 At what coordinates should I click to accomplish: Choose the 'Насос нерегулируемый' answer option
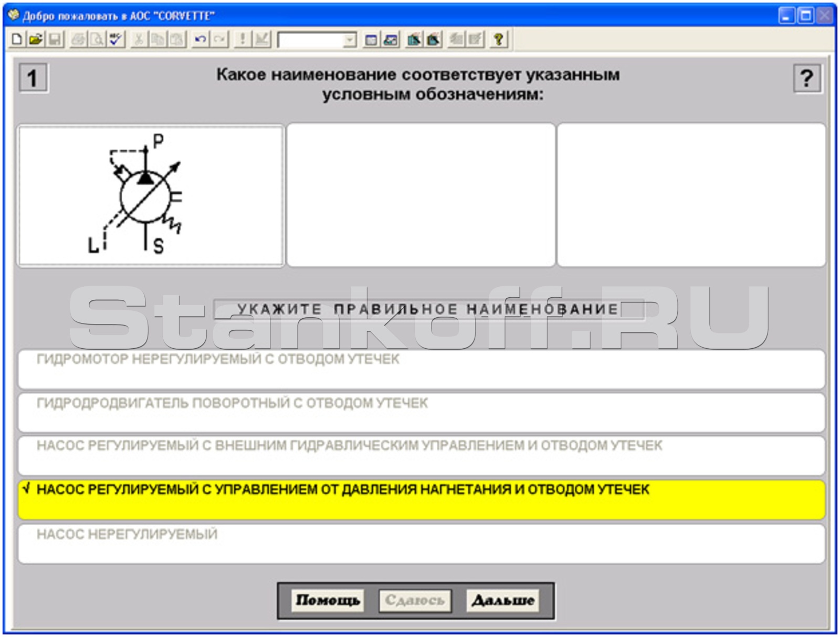[421, 544]
